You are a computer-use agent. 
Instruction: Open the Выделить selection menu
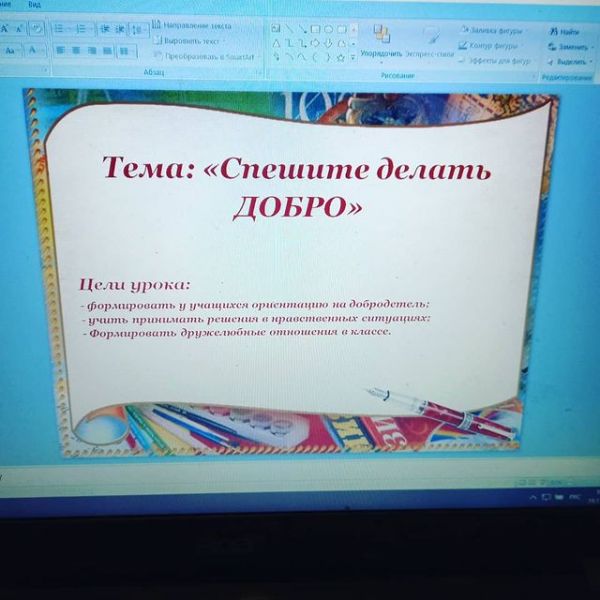click(x=571, y=60)
